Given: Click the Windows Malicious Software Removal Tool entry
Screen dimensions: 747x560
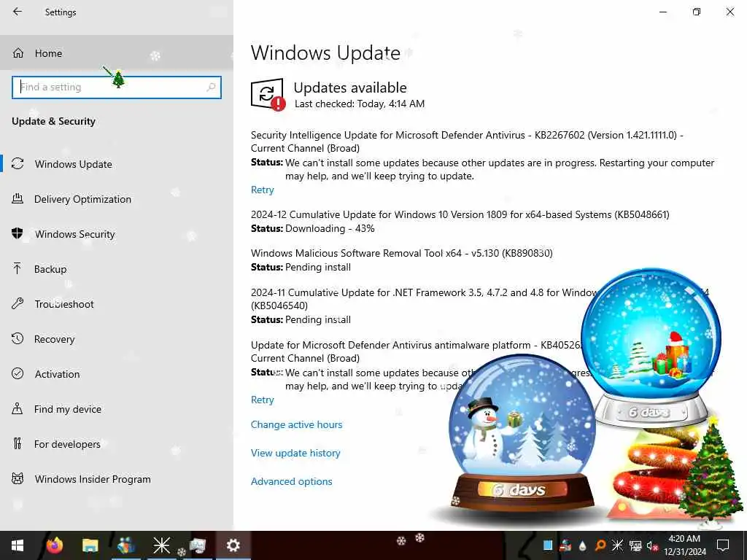Looking at the screenshot, I should [402, 253].
